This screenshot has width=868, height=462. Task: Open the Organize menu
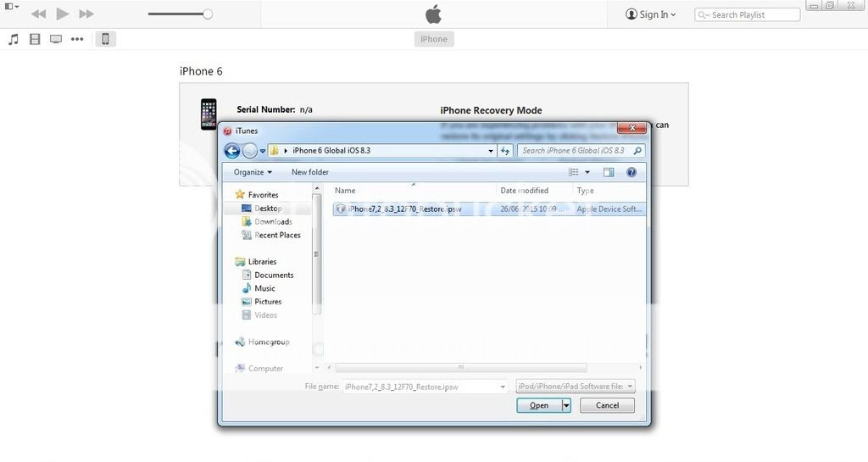253,172
